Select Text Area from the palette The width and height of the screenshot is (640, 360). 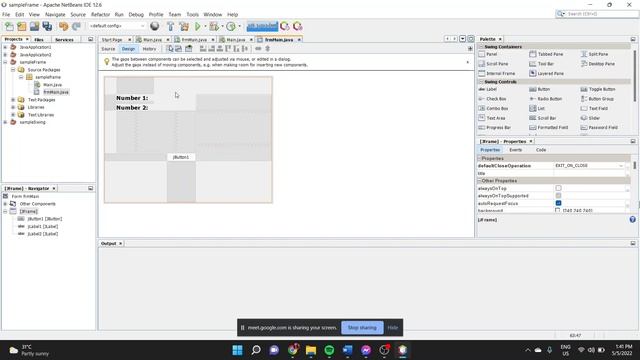coord(492,118)
